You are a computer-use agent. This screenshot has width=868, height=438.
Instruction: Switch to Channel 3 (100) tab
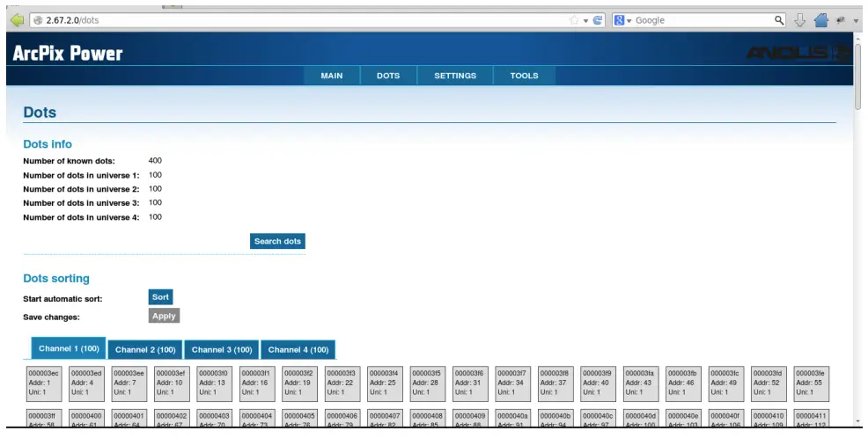pos(222,349)
